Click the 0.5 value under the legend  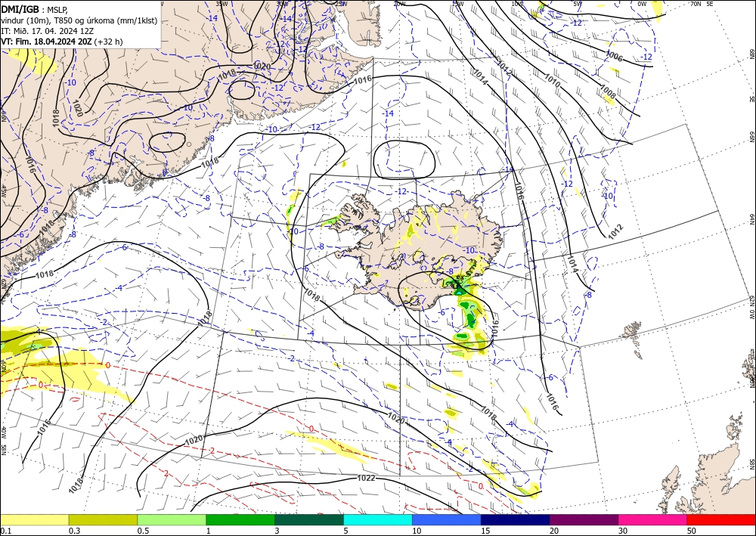(143, 531)
